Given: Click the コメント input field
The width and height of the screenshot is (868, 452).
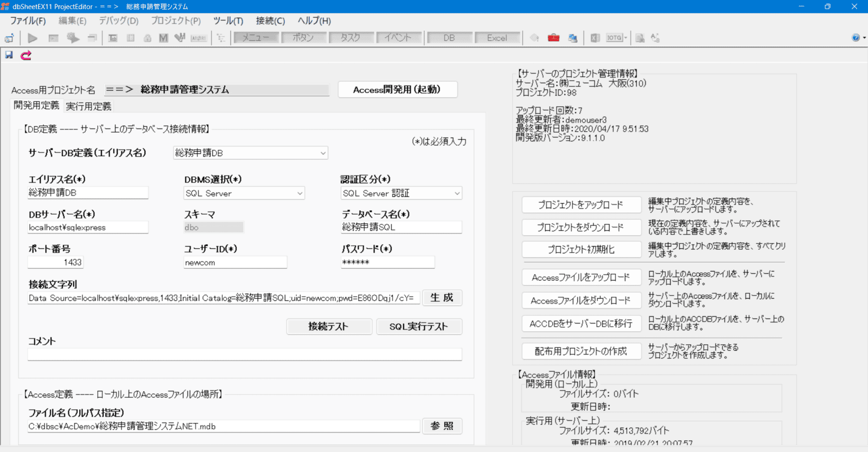Looking at the screenshot, I should point(245,354).
